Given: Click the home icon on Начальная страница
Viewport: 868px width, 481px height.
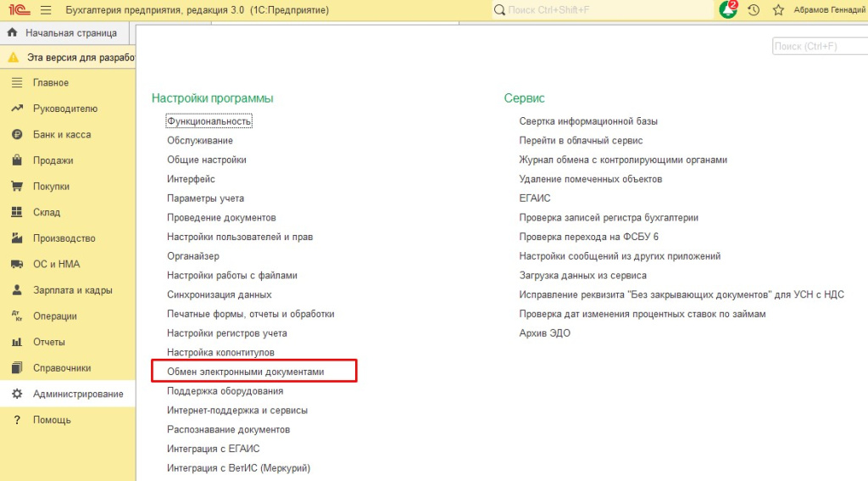Looking at the screenshot, I should coord(12,33).
